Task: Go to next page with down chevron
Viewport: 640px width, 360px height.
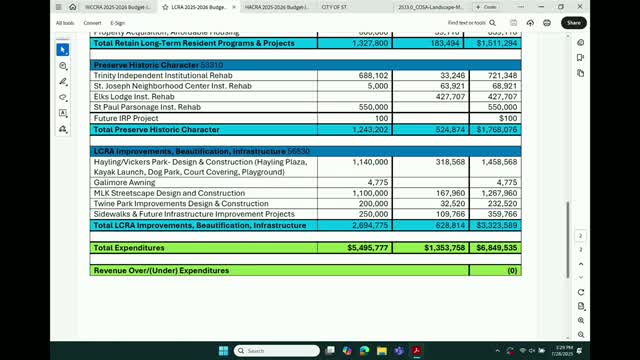Action: click(x=581, y=278)
